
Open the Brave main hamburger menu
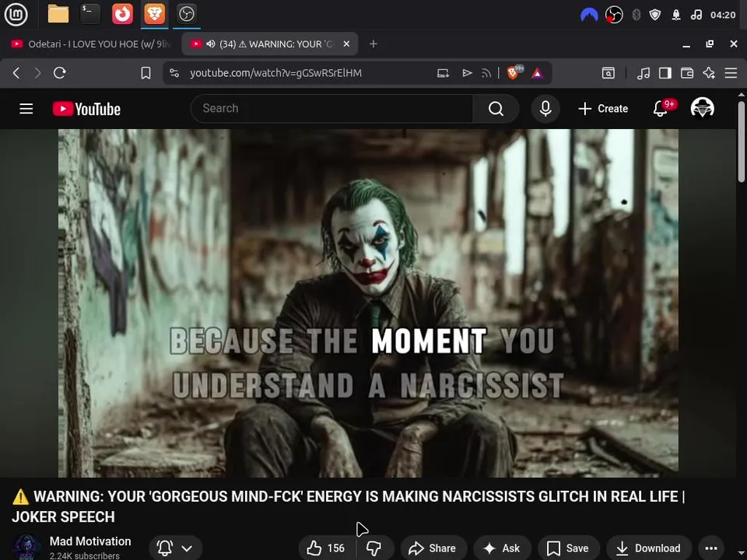point(731,73)
